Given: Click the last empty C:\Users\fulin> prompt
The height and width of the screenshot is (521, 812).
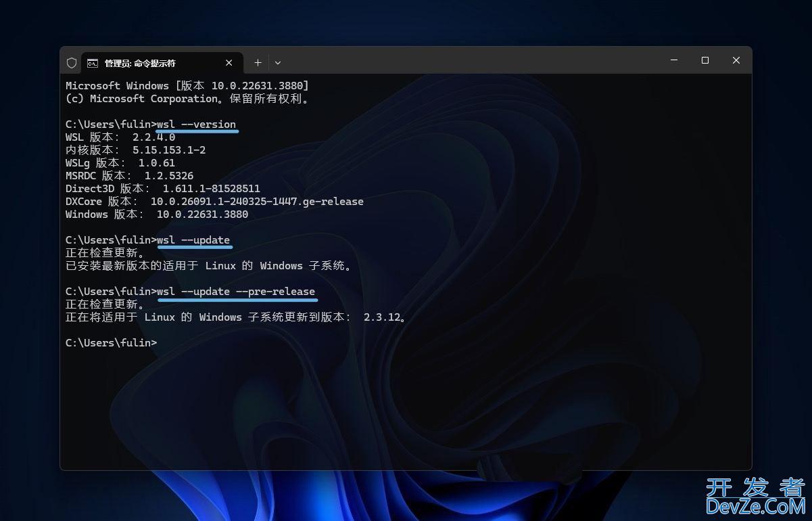Looking at the screenshot, I should coord(111,343).
